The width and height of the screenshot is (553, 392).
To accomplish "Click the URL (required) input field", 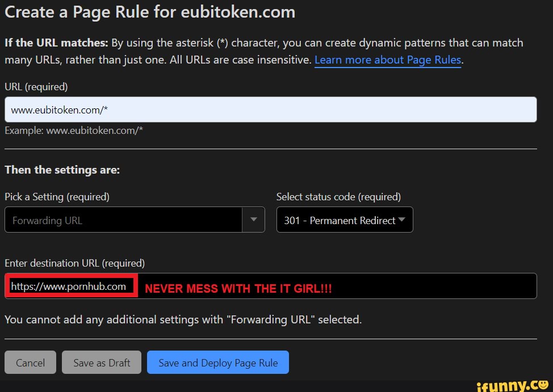I will pyautogui.click(x=271, y=109).
